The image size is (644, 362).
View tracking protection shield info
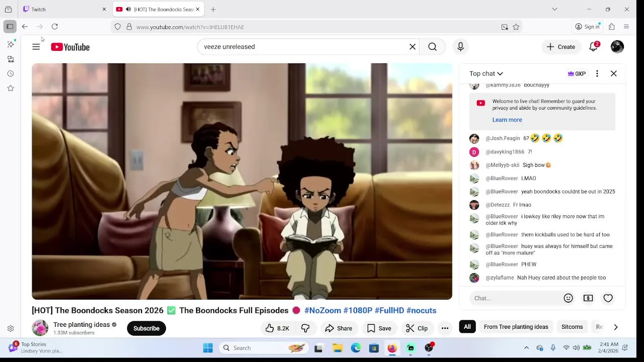tap(118, 27)
